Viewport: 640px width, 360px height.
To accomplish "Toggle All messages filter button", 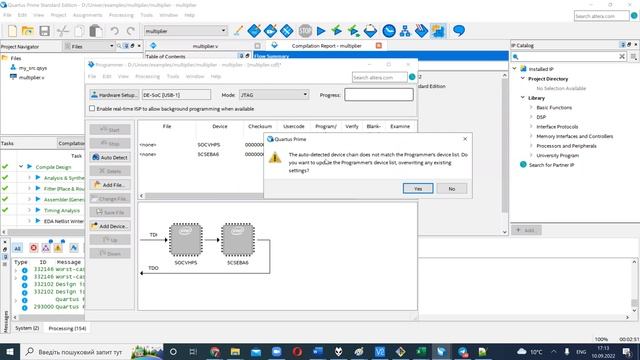I will tap(17, 248).
